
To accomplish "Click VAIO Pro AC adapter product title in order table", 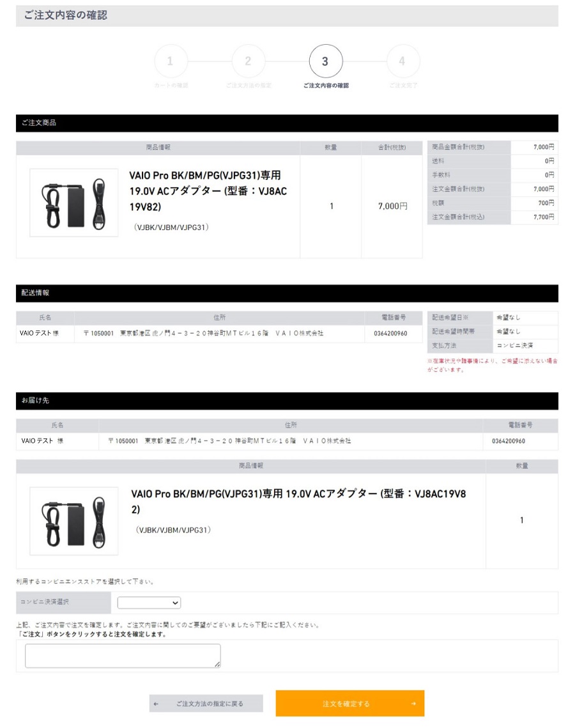I will [x=208, y=191].
